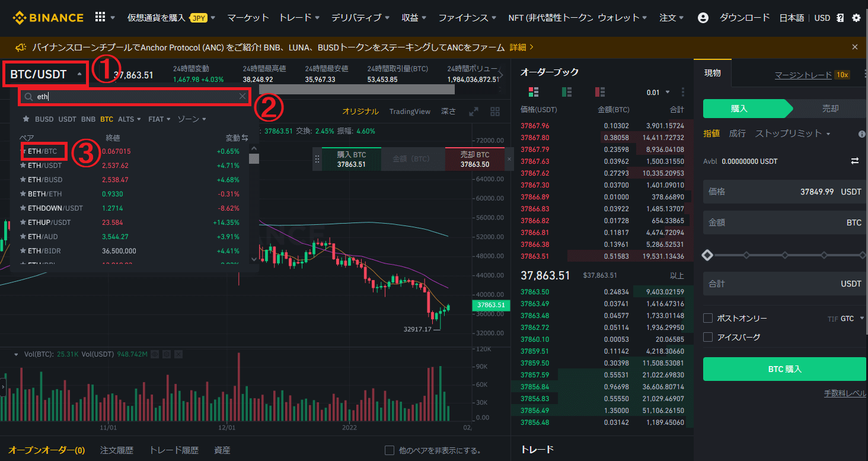Click the 金額 amount input field
Image resolution: width=868 pixels, height=461 pixels.
tap(784, 222)
